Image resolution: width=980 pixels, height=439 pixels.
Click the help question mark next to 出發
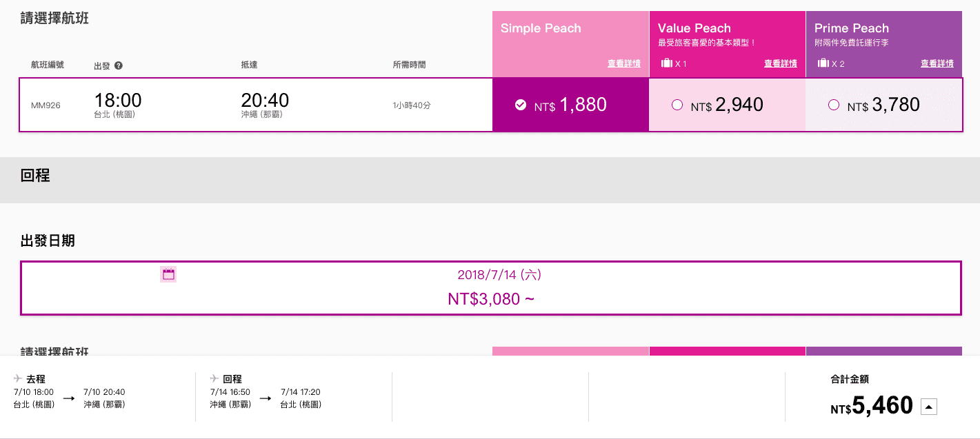[x=119, y=65]
